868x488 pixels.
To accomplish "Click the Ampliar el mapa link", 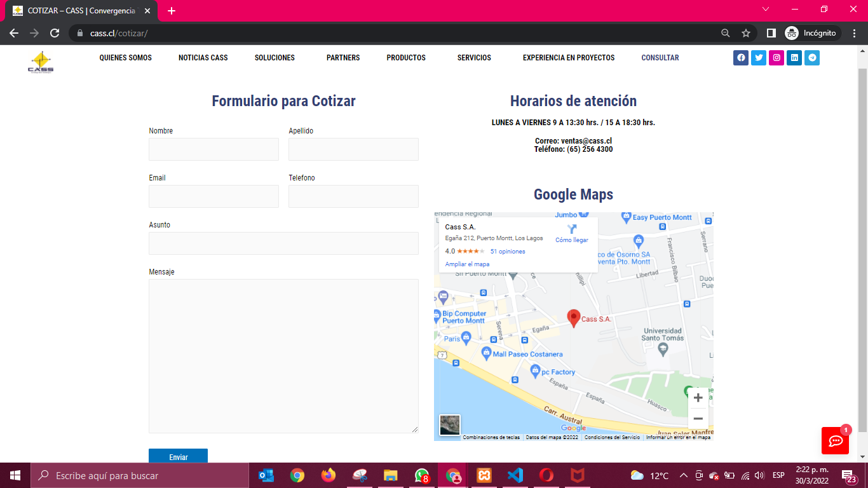I will coord(467,264).
